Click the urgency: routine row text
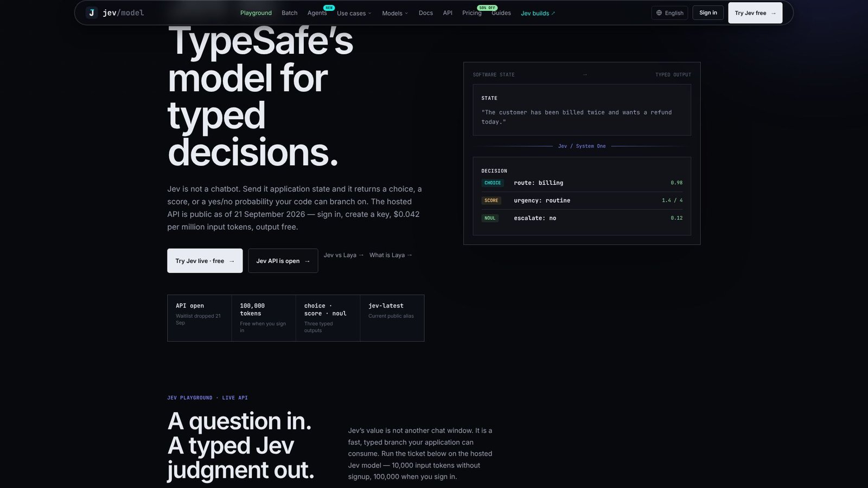868x488 pixels. pyautogui.click(x=542, y=201)
